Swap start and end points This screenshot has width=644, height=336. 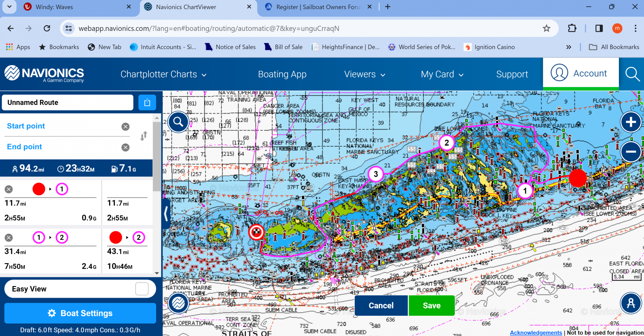tap(144, 136)
